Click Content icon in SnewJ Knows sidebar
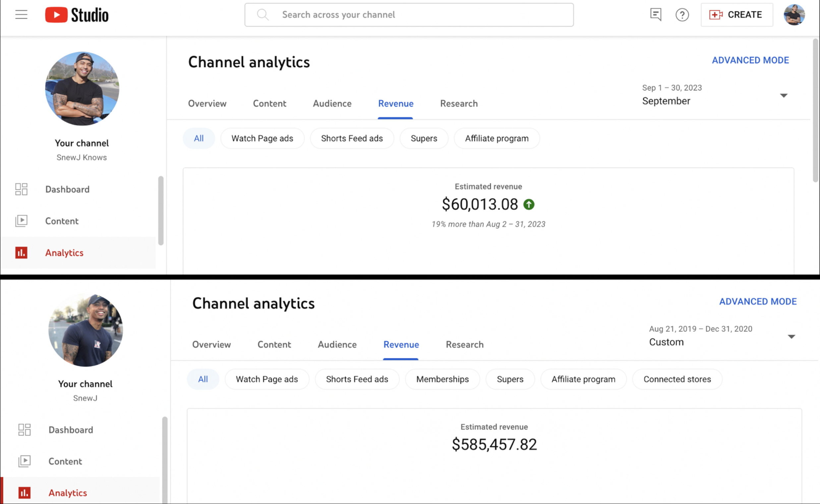 pyautogui.click(x=21, y=221)
